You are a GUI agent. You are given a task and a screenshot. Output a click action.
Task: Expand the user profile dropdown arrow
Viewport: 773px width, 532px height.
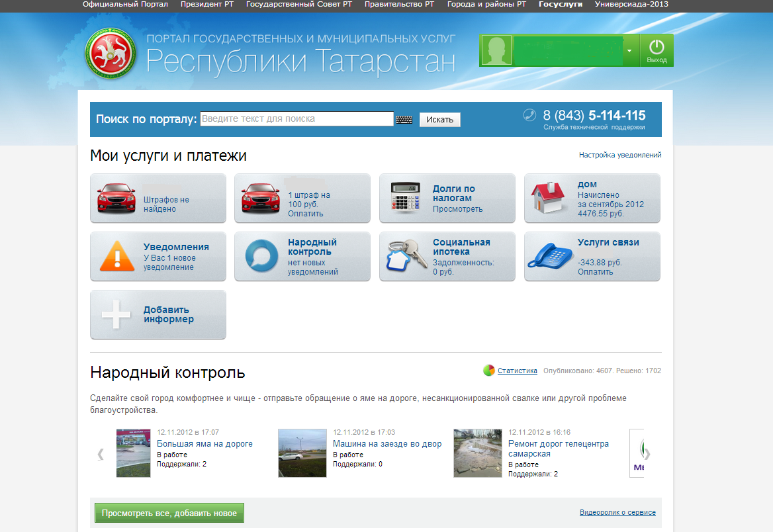click(x=629, y=51)
